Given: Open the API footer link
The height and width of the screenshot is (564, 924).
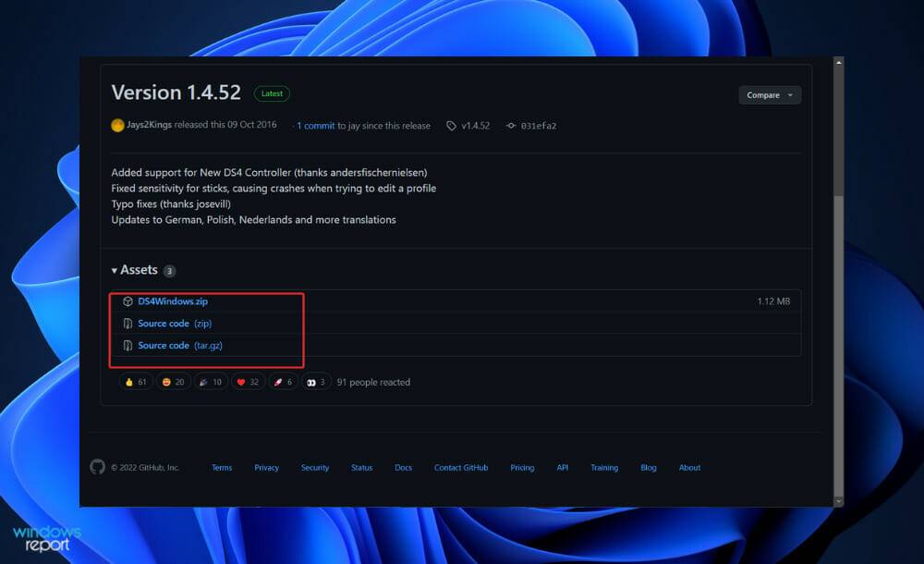Looking at the screenshot, I should [562, 468].
